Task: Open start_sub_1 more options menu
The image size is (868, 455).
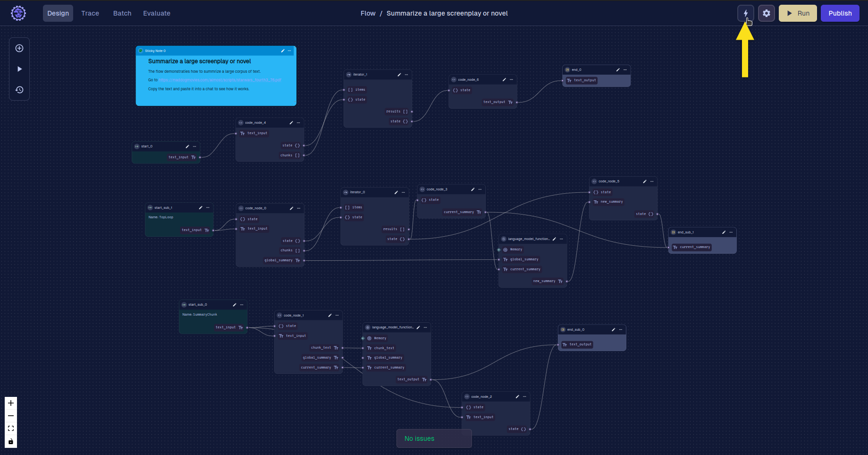Action: point(208,208)
